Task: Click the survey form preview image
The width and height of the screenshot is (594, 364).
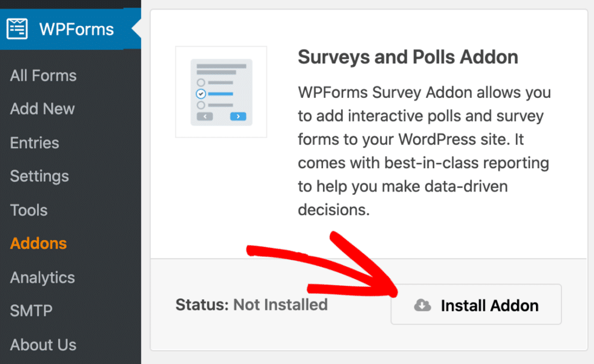Action: 220,92
